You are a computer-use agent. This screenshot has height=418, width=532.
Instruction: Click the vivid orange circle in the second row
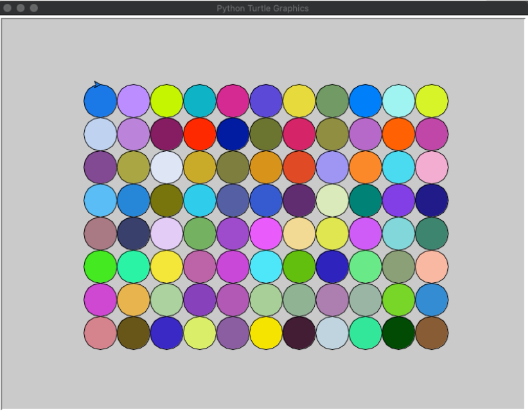[x=400, y=134]
